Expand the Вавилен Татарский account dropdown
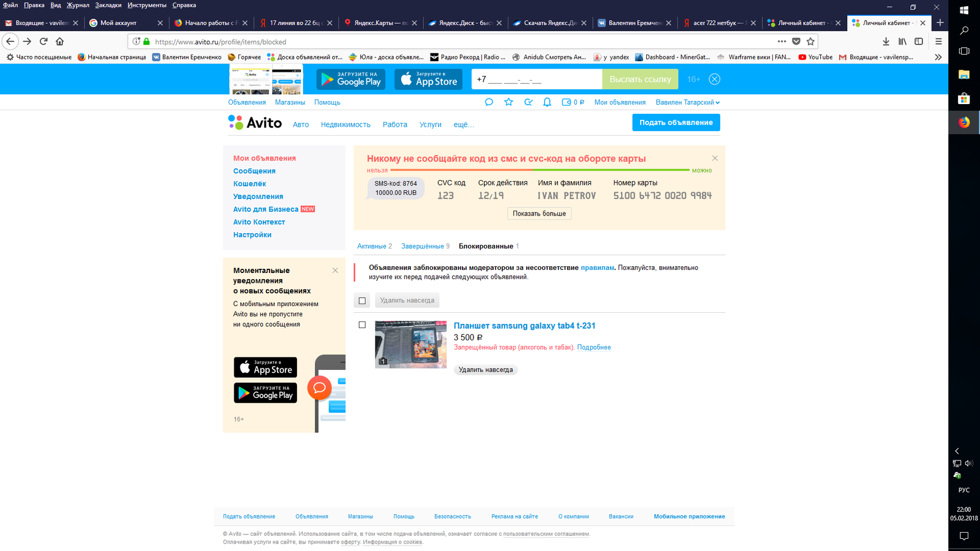Screen dimensions: 980x551 coord(687,102)
